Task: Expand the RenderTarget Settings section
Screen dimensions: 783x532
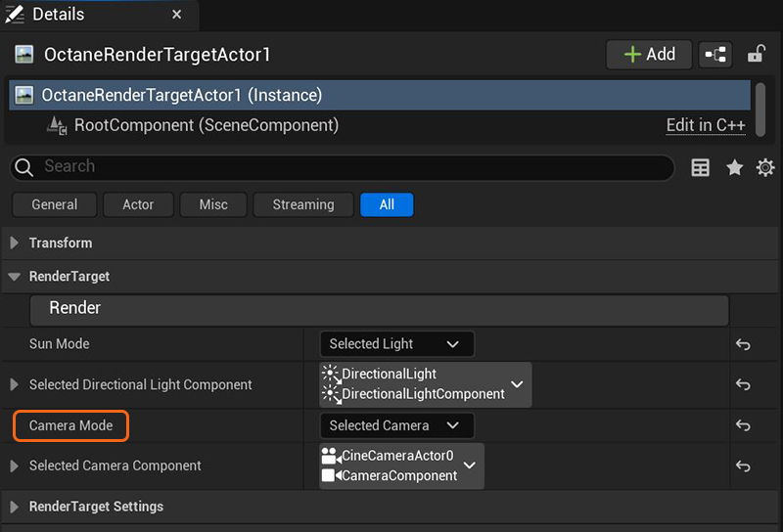Action: click(x=14, y=507)
